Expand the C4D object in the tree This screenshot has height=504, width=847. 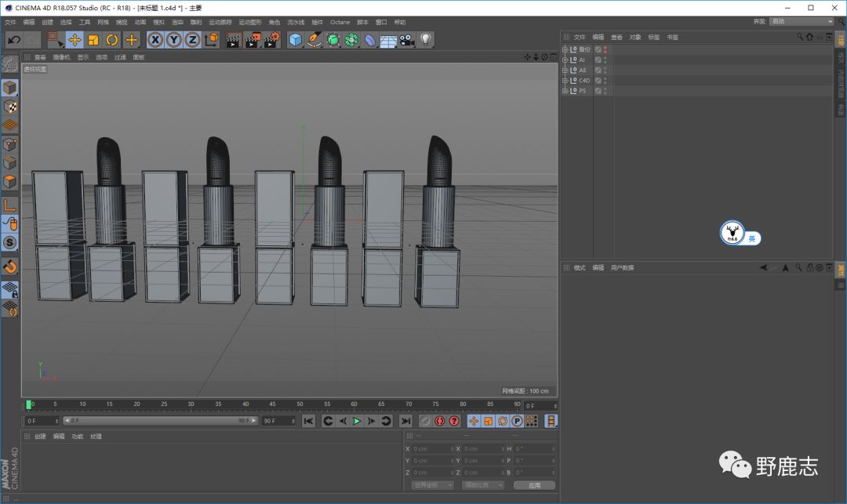click(565, 80)
